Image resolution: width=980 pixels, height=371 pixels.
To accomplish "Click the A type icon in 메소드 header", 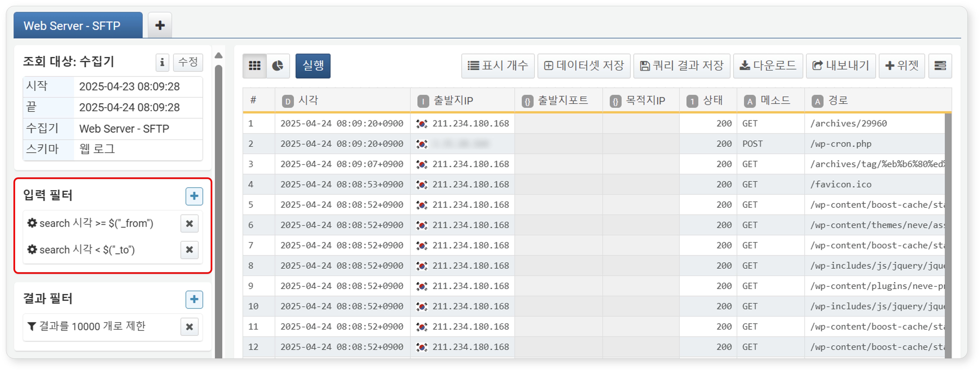I will pos(749,101).
